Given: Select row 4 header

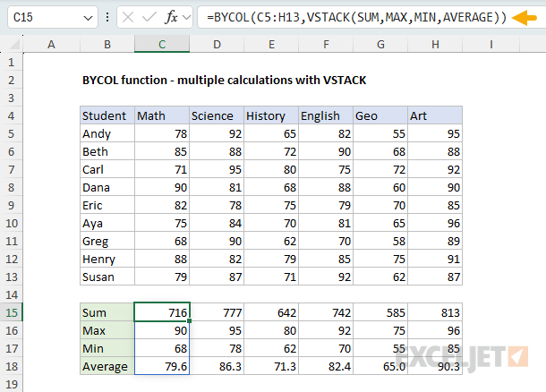Looking at the screenshot, I should click(11, 115).
